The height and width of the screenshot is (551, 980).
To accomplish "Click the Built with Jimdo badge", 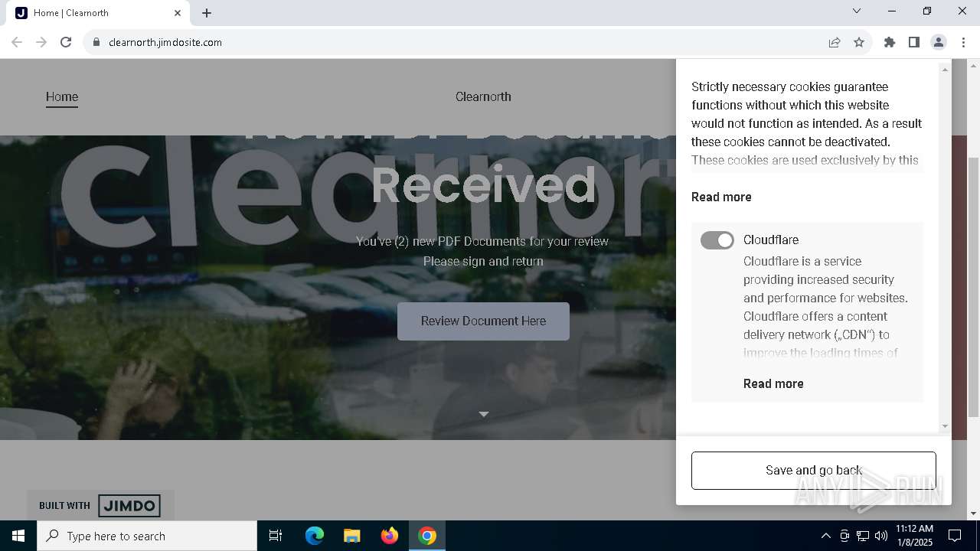I will click(x=100, y=505).
